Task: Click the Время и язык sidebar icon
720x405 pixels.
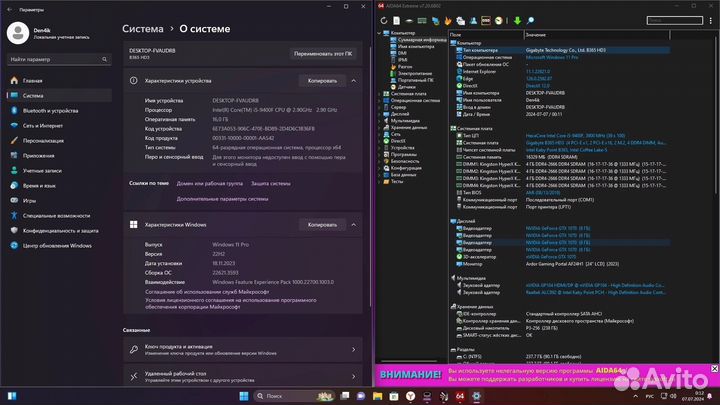Action: tap(14, 186)
